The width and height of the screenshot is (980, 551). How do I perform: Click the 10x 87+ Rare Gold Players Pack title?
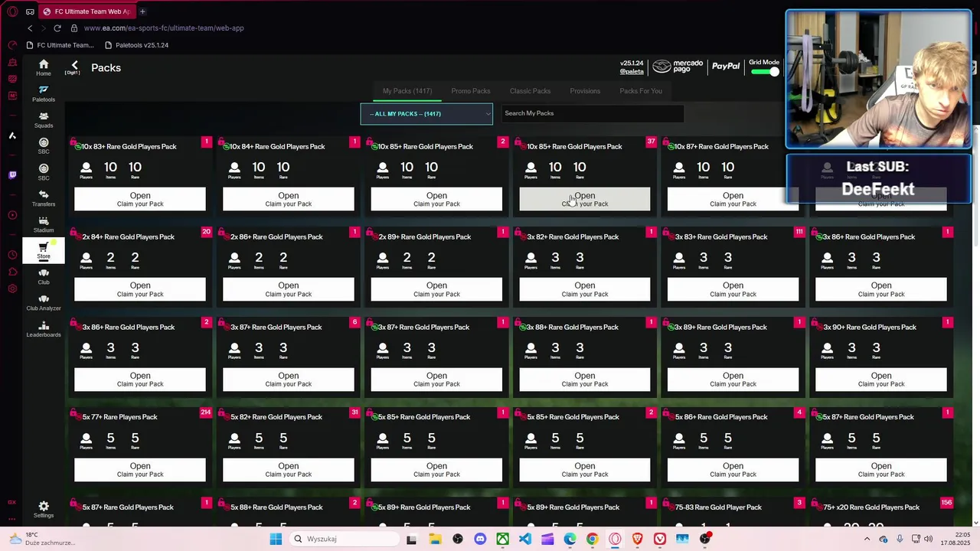pos(721,147)
